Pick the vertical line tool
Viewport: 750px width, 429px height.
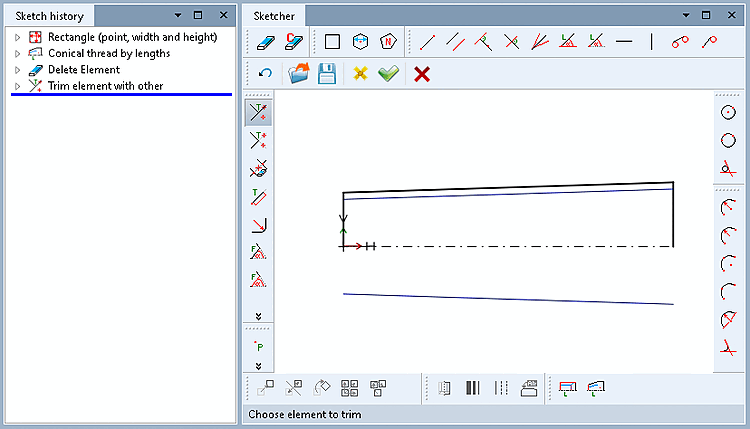click(x=651, y=42)
